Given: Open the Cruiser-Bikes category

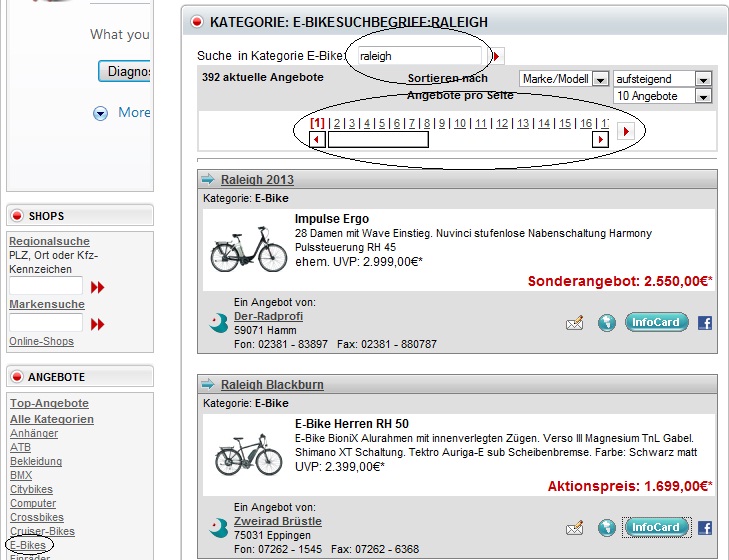Looking at the screenshot, I should coord(42,531).
